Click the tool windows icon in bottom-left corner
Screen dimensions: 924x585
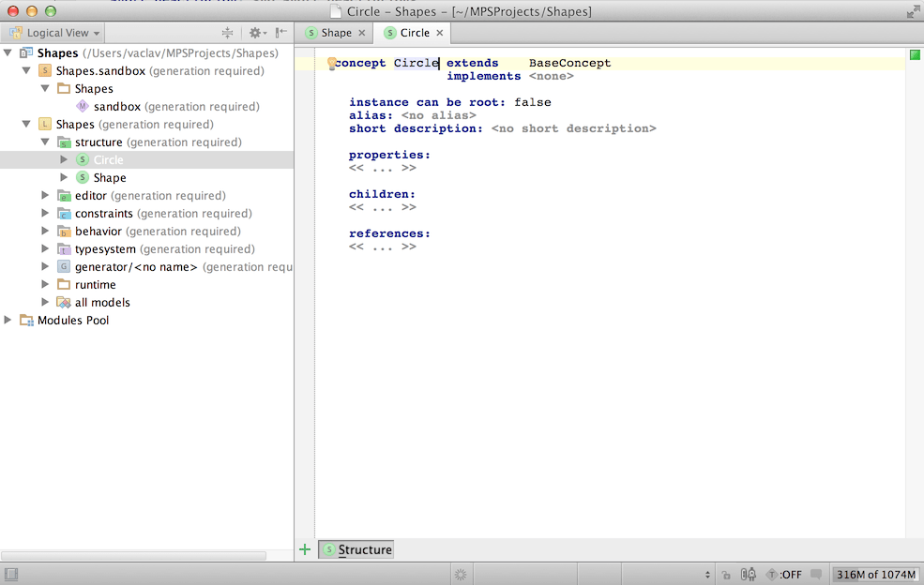10,575
